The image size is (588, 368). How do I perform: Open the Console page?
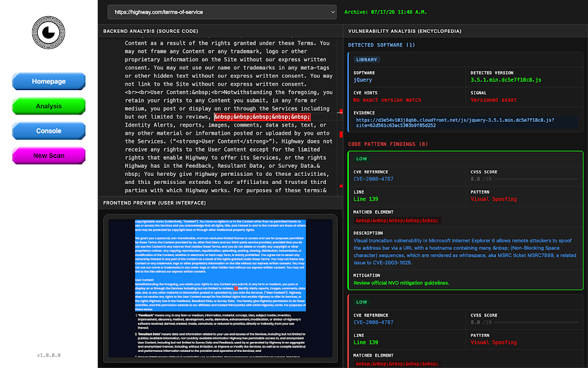click(x=49, y=131)
